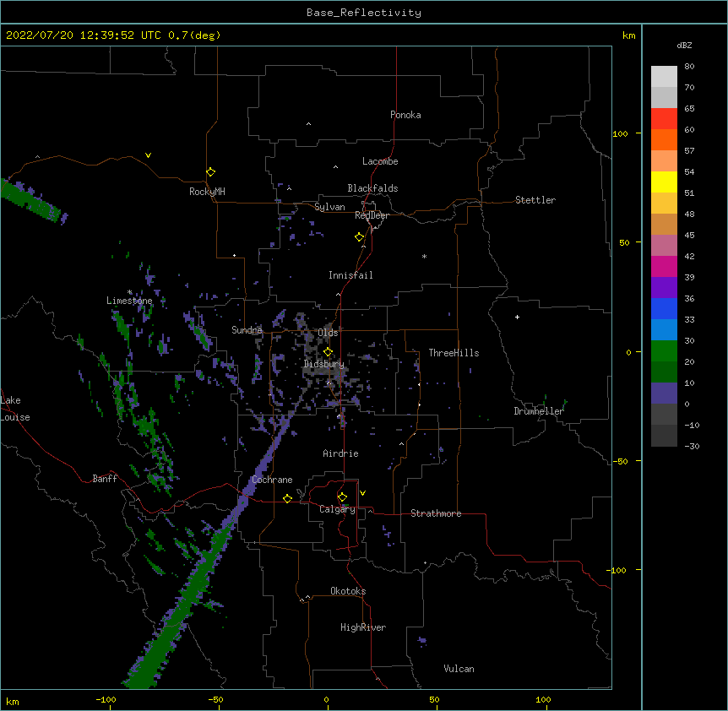The image size is (728, 711).
Task: Click the yellow diamond marker above Calgary
Action: (342, 497)
